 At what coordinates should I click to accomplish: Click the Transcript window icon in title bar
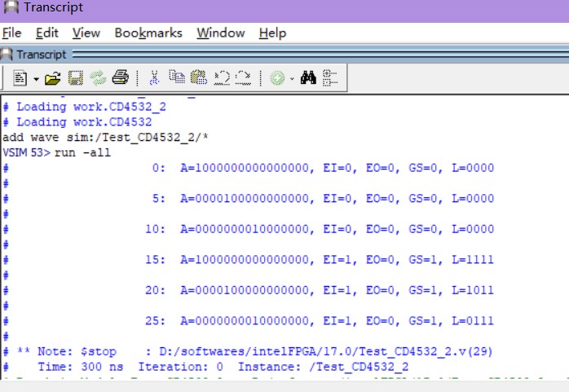point(11,7)
